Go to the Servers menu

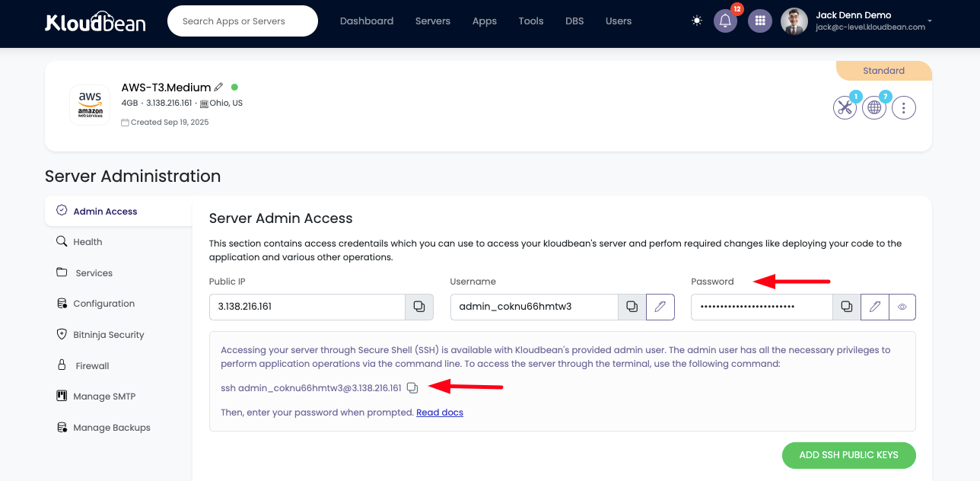click(433, 21)
